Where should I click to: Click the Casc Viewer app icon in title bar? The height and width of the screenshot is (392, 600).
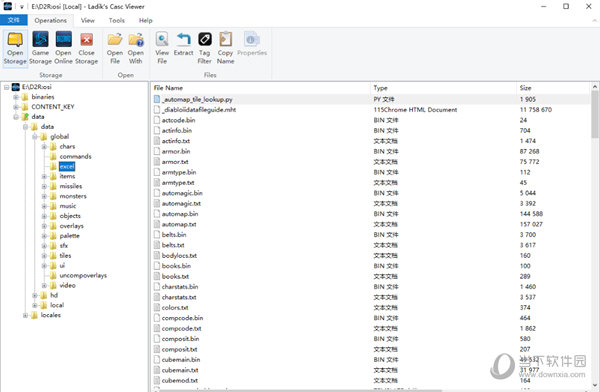(x=7, y=6)
